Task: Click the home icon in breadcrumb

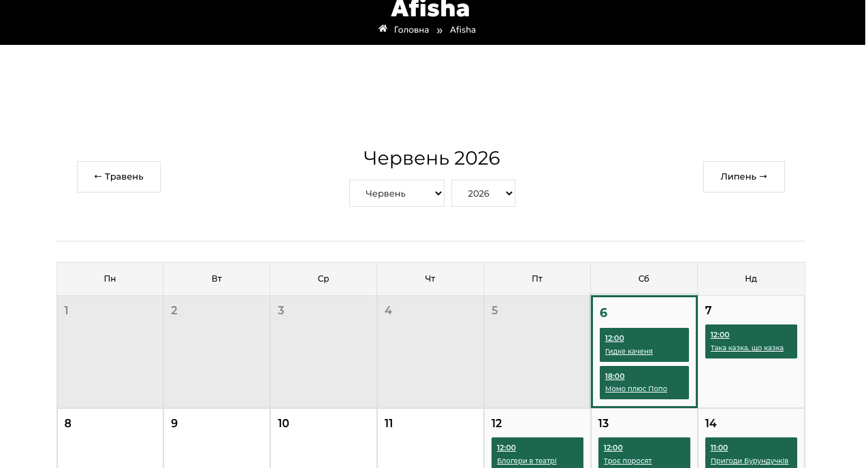Action: click(383, 29)
